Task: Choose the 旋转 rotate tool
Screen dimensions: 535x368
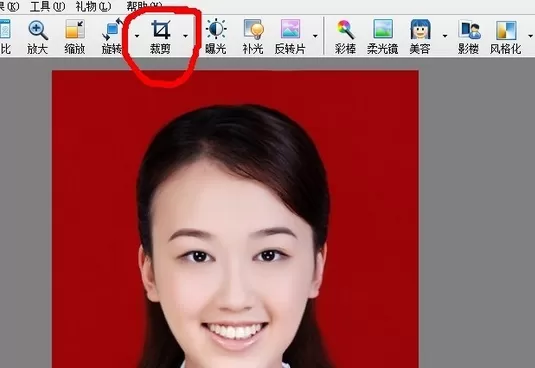Action: (x=112, y=37)
